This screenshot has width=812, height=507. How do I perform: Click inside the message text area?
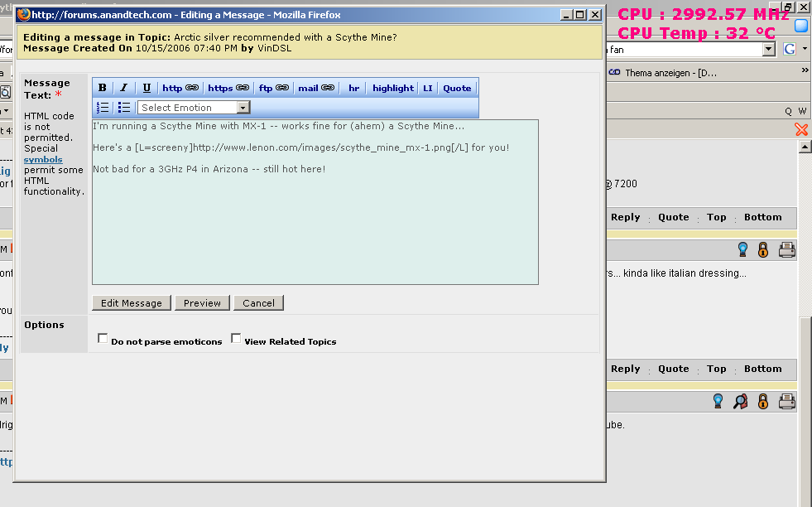click(315, 224)
